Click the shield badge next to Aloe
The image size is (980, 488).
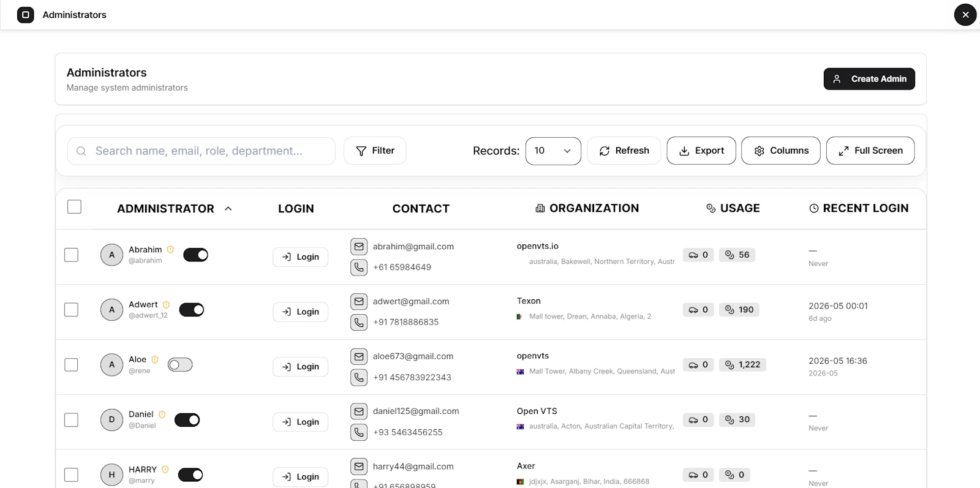tap(155, 360)
